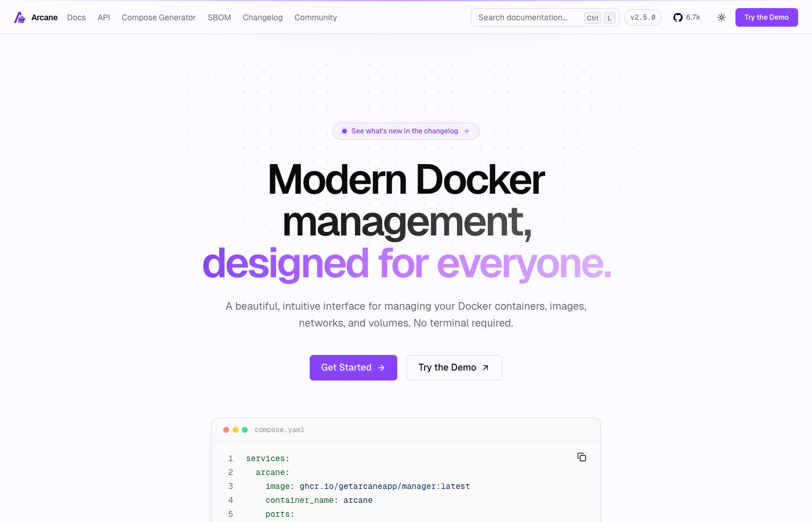Screen dimensions: 812x522
Task: Click the image 'ghcr.io/getarcaneapp/manager:latest' value
Action: tap(385, 486)
